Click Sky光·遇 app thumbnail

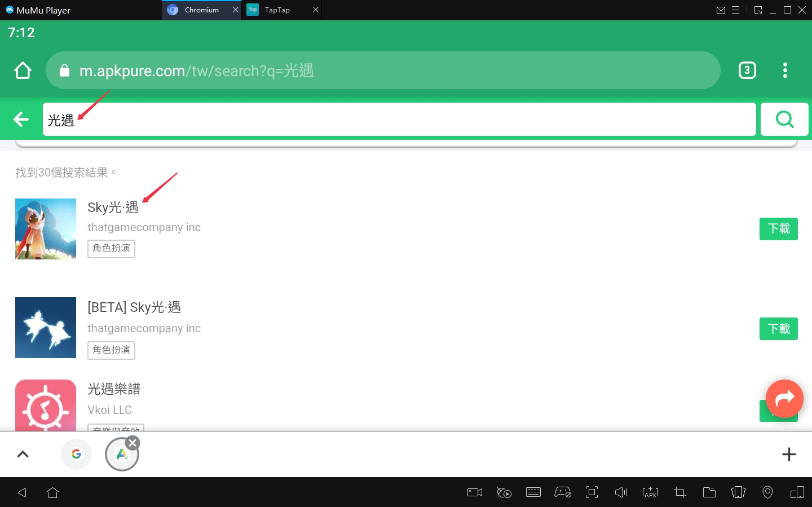[46, 229]
